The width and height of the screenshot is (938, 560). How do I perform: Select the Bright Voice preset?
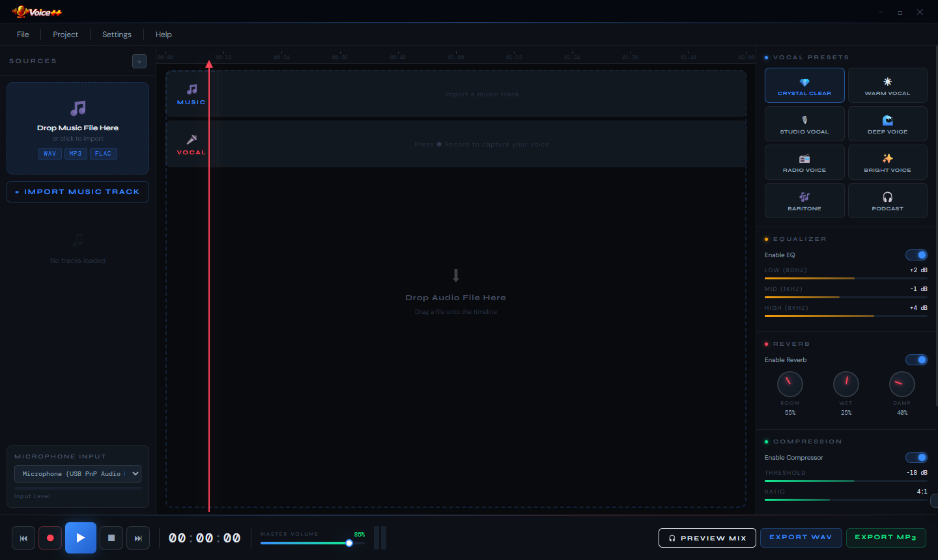(887, 162)
